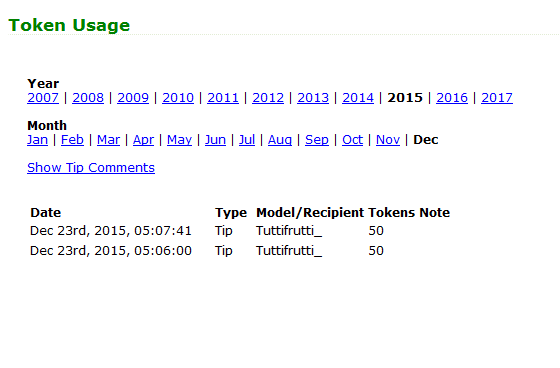Click Tuttifrutti_ in the 05:06:00 row
The image size is (560, 368).
(x=289, y=251)
